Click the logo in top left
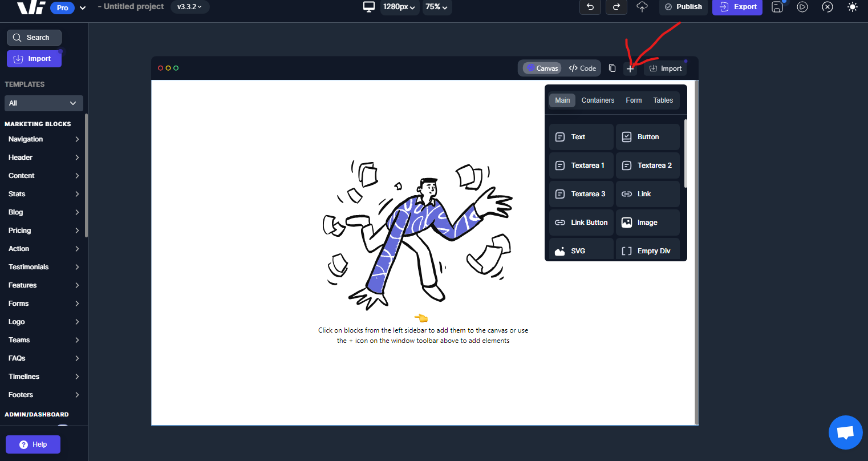The image size is (868, 461). pos(31,7)
